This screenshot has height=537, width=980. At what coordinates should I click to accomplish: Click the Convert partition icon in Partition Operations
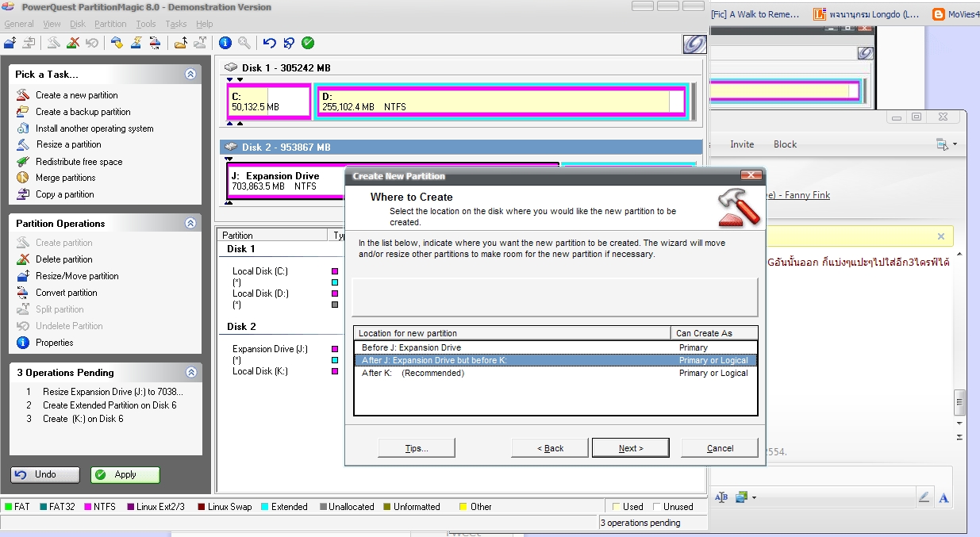(22, 293)
